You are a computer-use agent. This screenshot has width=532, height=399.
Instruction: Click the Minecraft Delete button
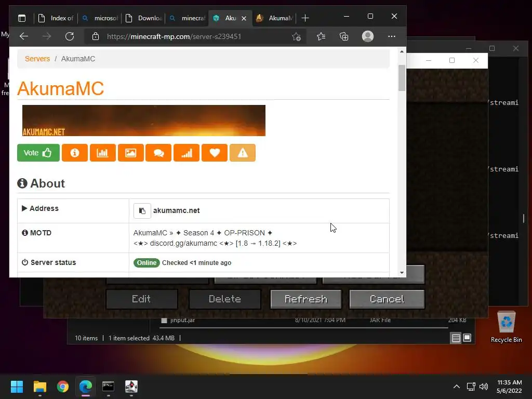tap(225, 299)
